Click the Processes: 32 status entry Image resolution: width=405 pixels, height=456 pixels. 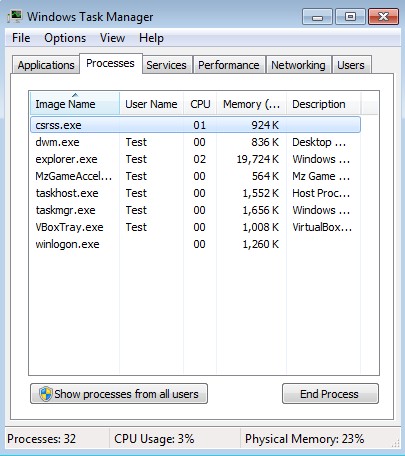click(41, 439)
